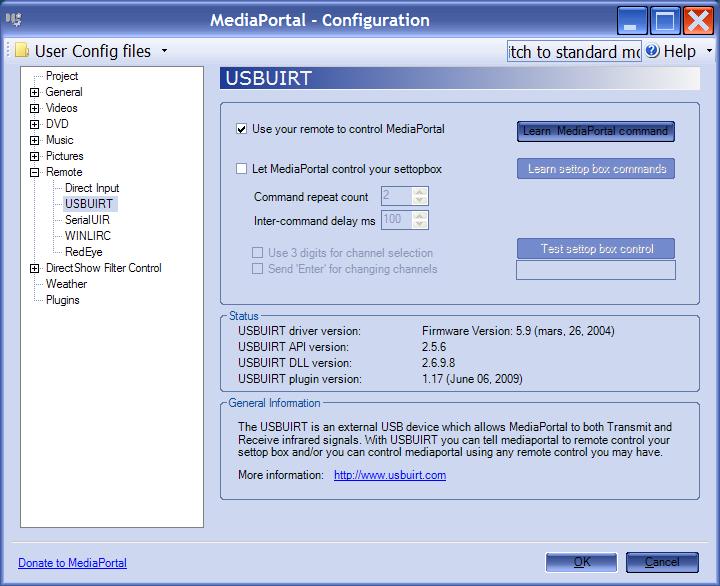Screen dimensions: 720x586
Task: Collapse the Remote tree node
Action: 35,172
